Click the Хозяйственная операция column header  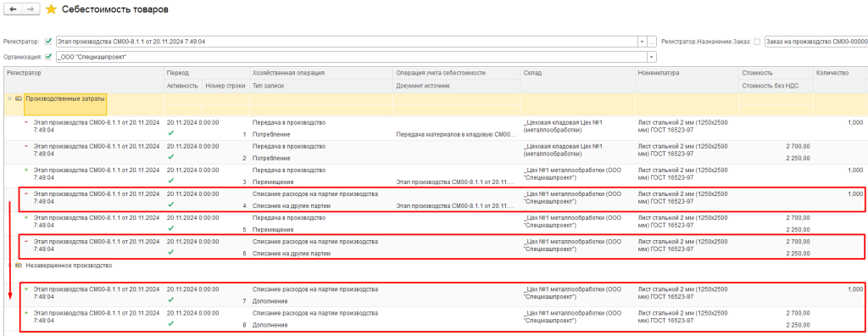(x=321, y=73)
